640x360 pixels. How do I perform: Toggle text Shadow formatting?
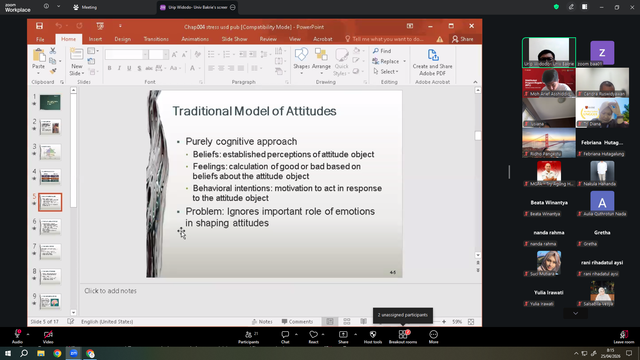(139, 68)
